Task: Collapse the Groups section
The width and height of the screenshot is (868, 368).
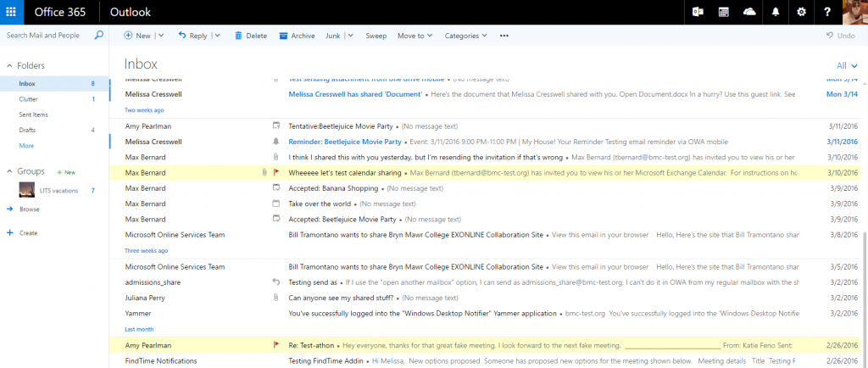Action: [x=9, y=171]
